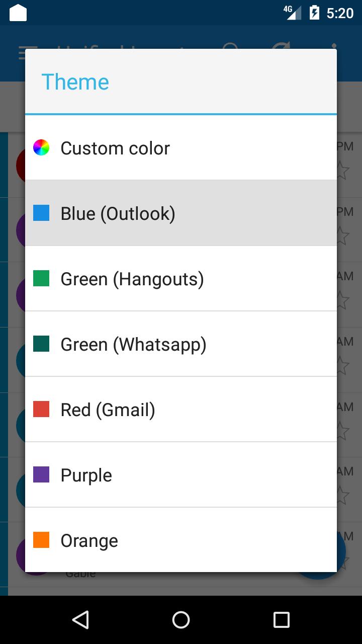Viewport: 362px width, 644px height.
Task: Tap the Android home circle button
Action: tap(181, 620)
